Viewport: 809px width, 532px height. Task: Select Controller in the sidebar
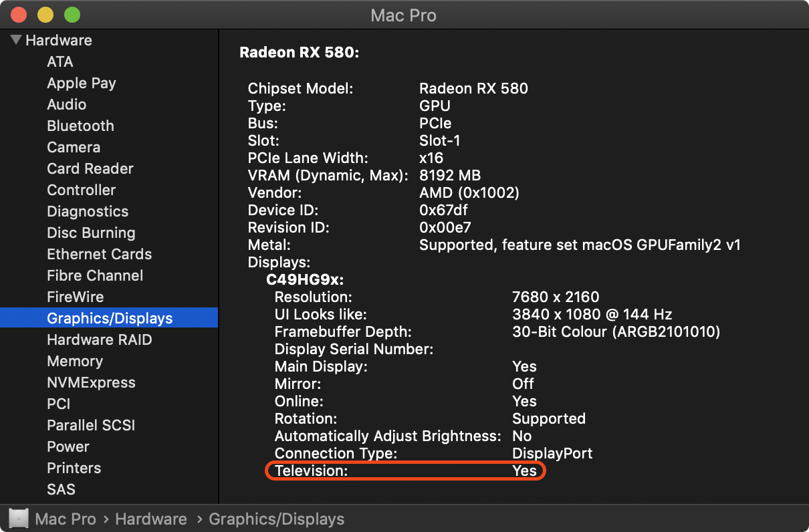tap(82, 190)
